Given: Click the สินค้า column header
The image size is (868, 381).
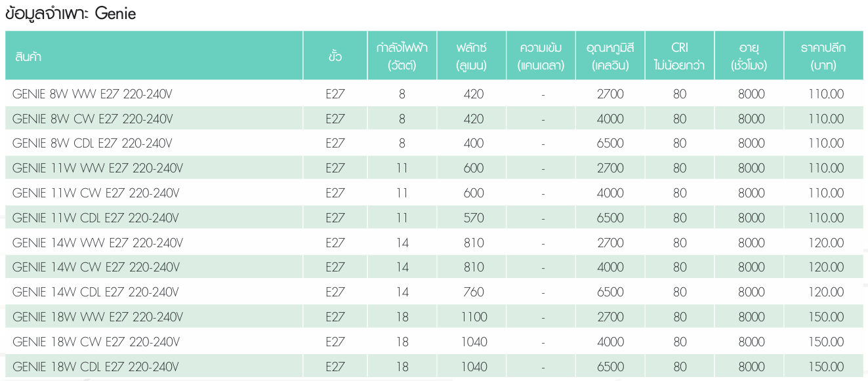Looking at the screenshot, I should point(28,56).
